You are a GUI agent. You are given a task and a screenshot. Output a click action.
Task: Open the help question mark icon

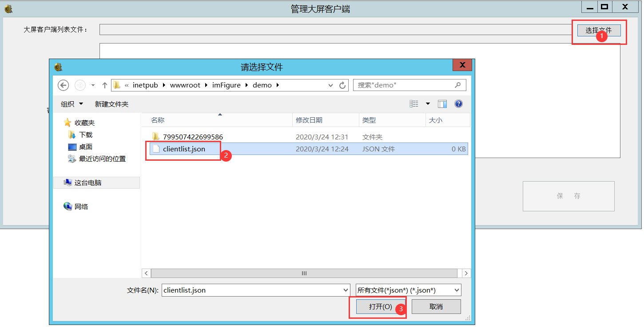pos(459,104)
